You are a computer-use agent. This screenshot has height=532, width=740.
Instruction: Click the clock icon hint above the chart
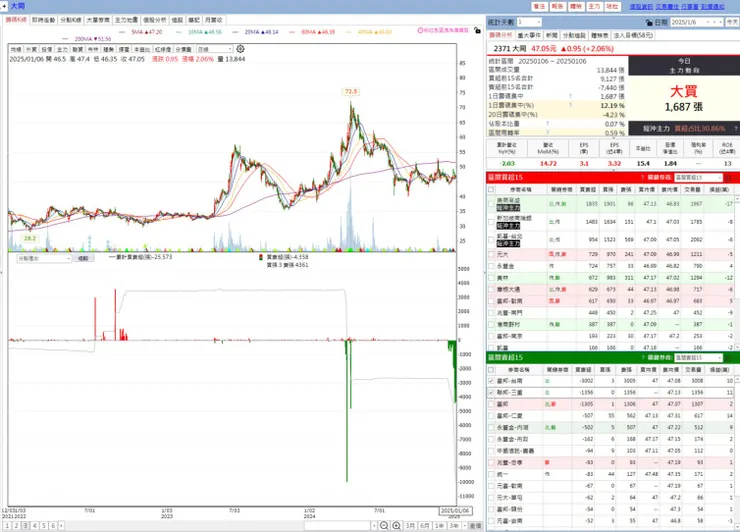pyautogui.click(x=420, y=30)
